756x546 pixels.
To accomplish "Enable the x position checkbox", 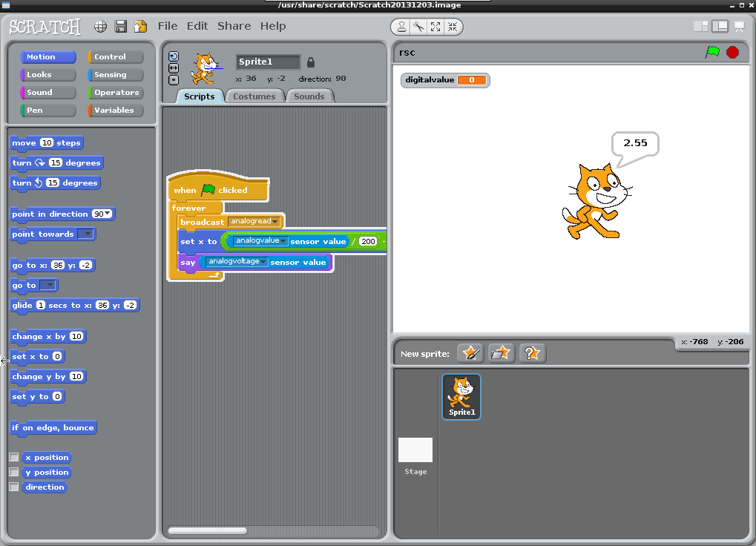I will click(x=13, y=458).
